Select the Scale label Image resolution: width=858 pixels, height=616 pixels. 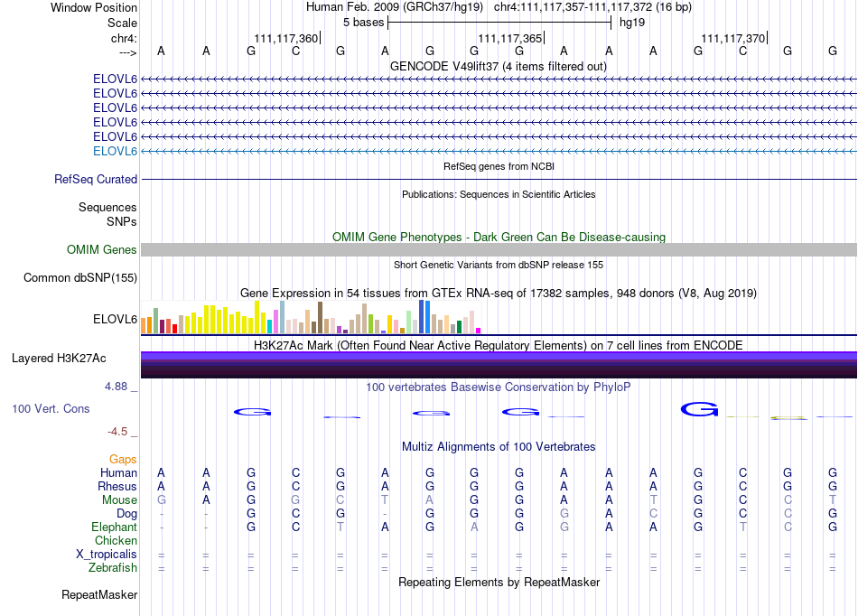click(122, 23)
